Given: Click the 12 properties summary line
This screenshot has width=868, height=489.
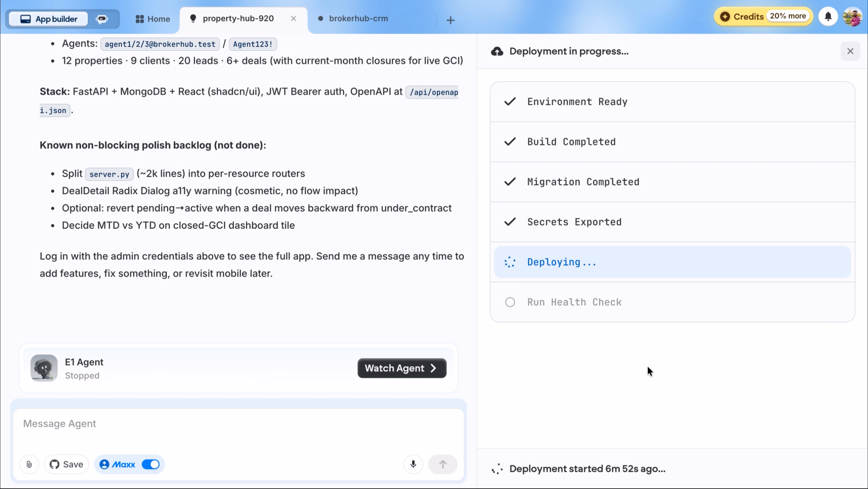Looking at the screenshot, I should coord(263,61).
